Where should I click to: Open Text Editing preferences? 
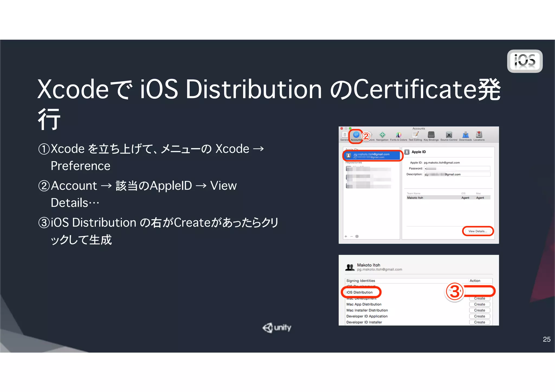click(415, 136)
